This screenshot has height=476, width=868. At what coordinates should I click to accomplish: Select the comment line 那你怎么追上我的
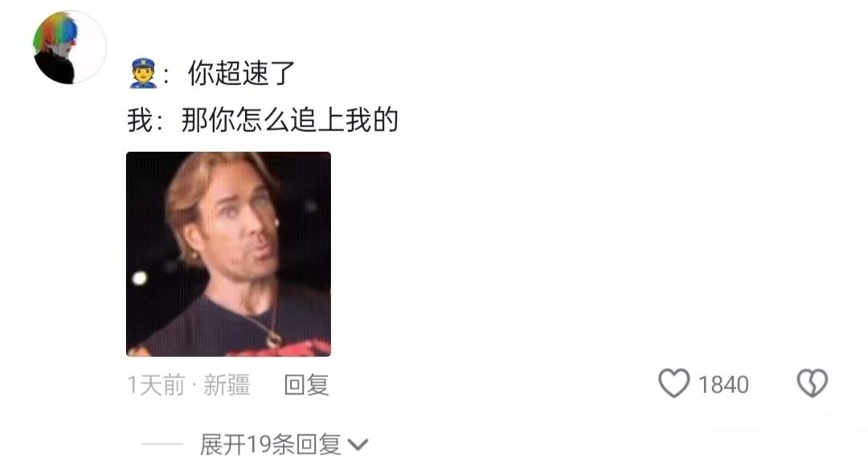click(290, 120)
